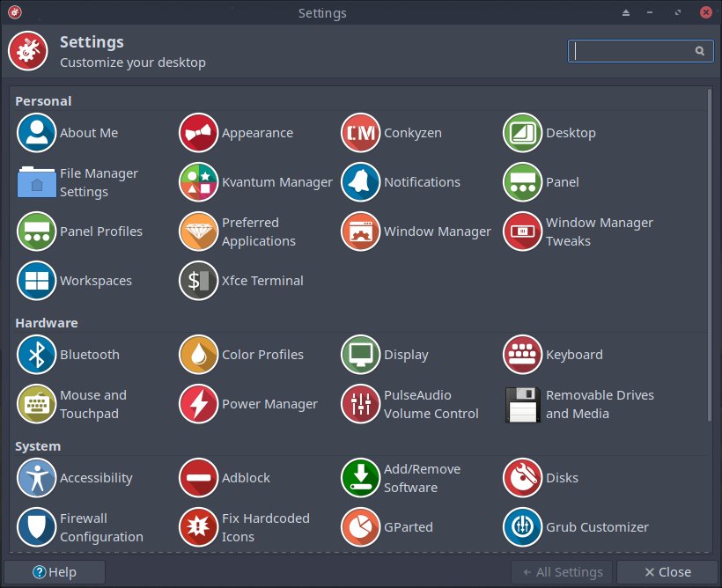Image resolution: width=722 pixels, height=588 pixels.
Task: Open the Notifications settings
Action: point(360,182)
